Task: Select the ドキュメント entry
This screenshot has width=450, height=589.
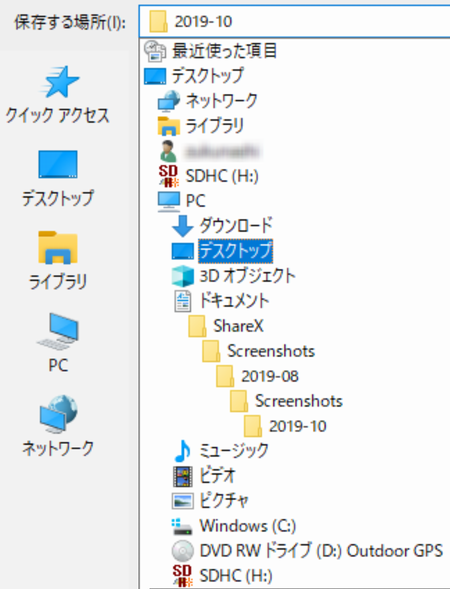Action: (x=221, y=301)
